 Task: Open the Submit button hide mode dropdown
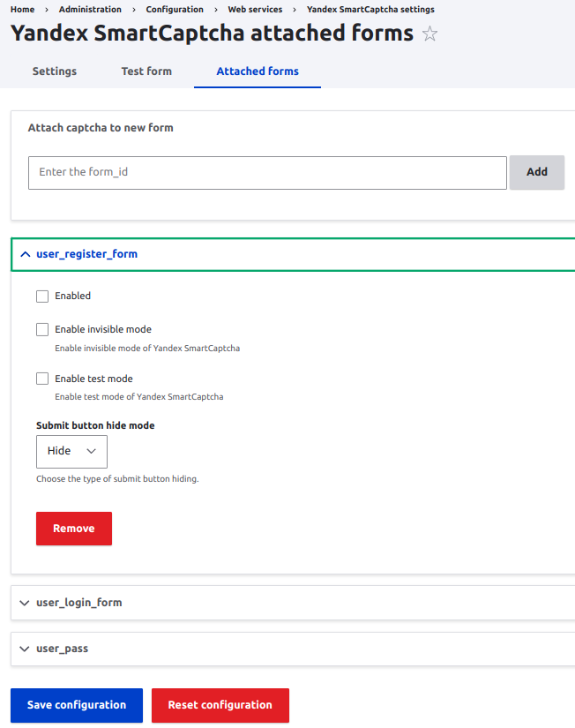[71, 451]
